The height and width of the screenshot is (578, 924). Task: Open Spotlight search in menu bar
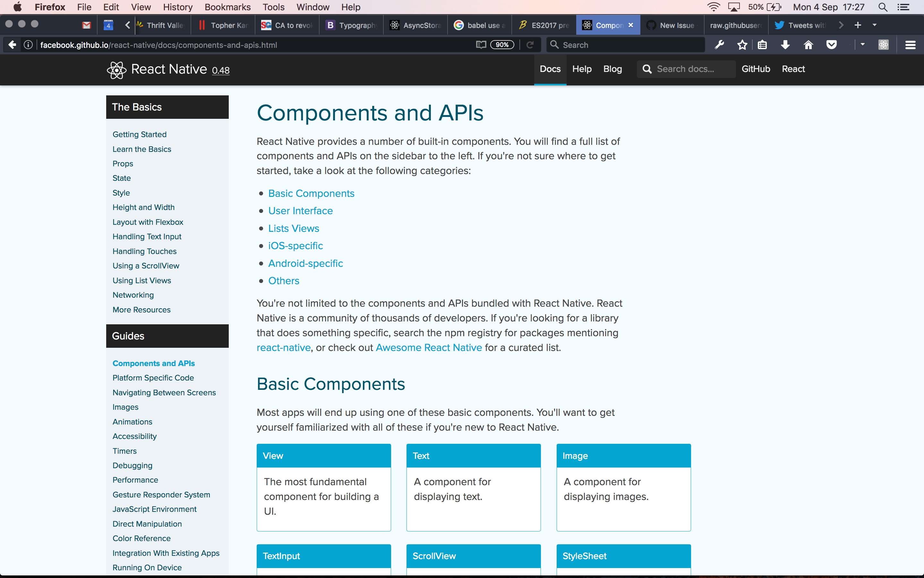[x=883, y=7]
